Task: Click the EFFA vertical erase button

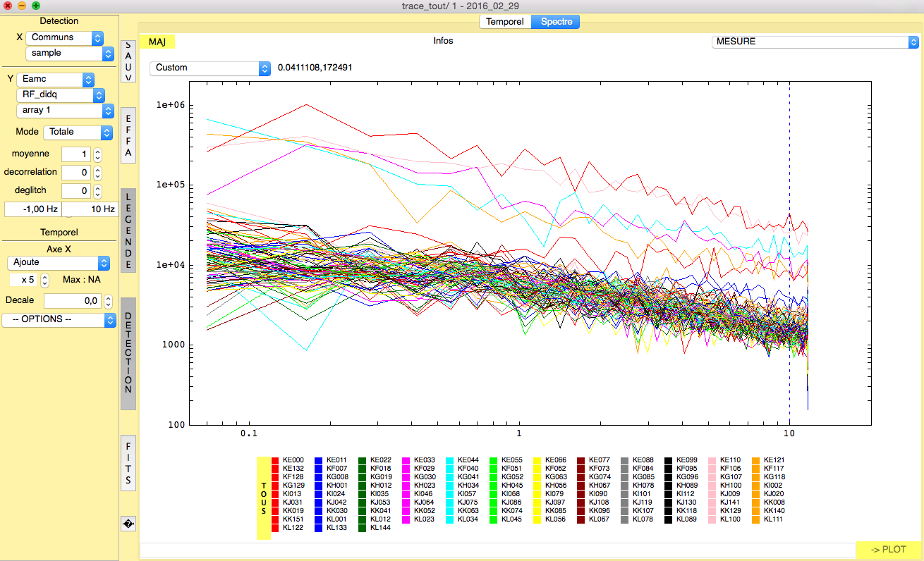Action: pyautogui.click(x=128, y=136)
